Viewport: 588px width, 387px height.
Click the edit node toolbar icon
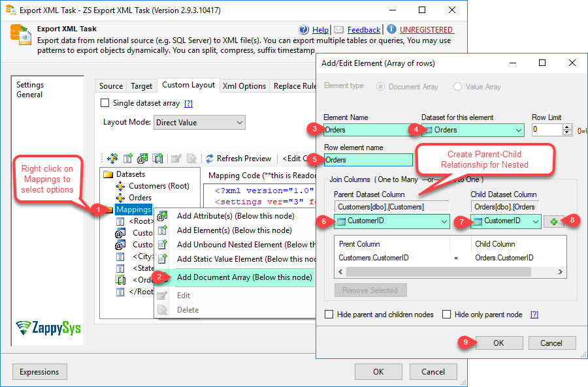coord(176,159)
